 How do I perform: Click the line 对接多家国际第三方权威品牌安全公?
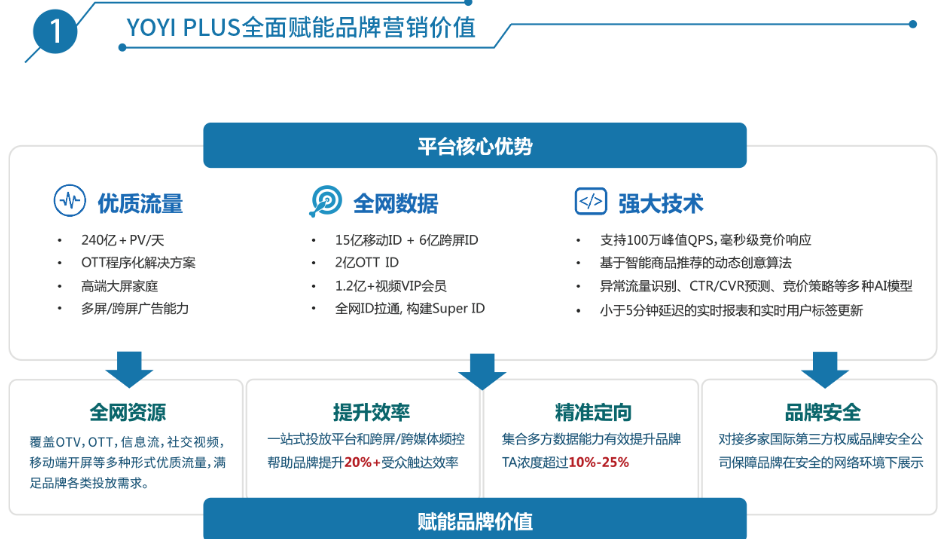click(820, 439)
